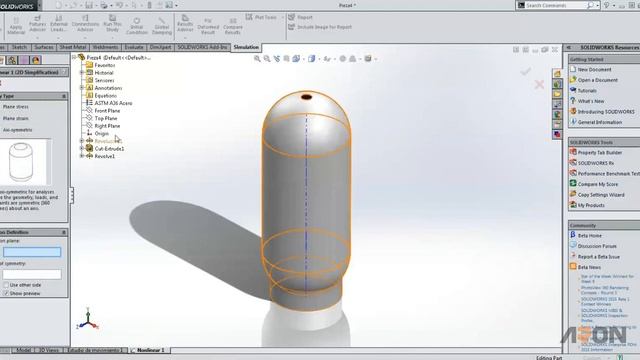Switch to the Surfaces tab

click(x=44, y=47)
